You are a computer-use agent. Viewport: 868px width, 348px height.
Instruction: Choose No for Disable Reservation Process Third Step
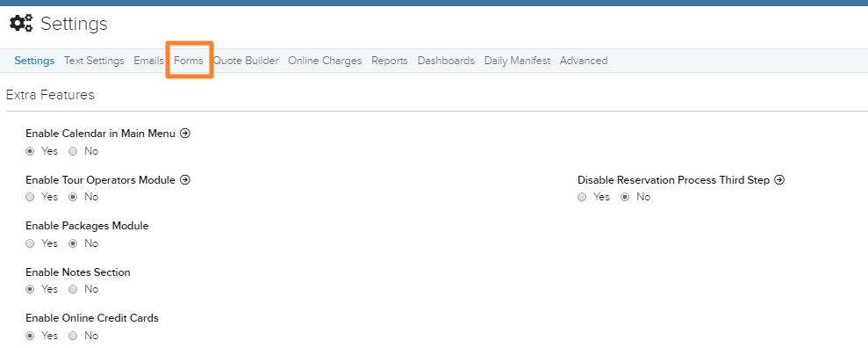(x=625, y=197)
